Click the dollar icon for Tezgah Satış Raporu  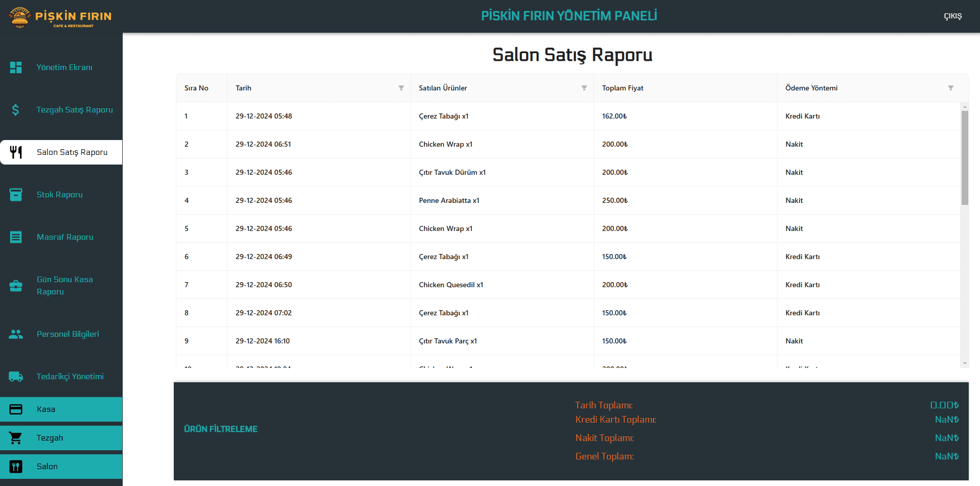(16, 110)
